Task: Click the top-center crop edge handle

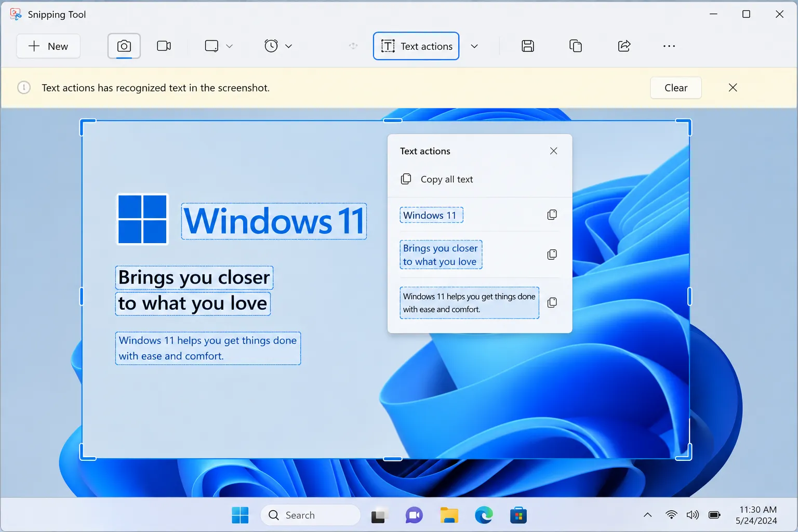Action: tap(393, 121)
